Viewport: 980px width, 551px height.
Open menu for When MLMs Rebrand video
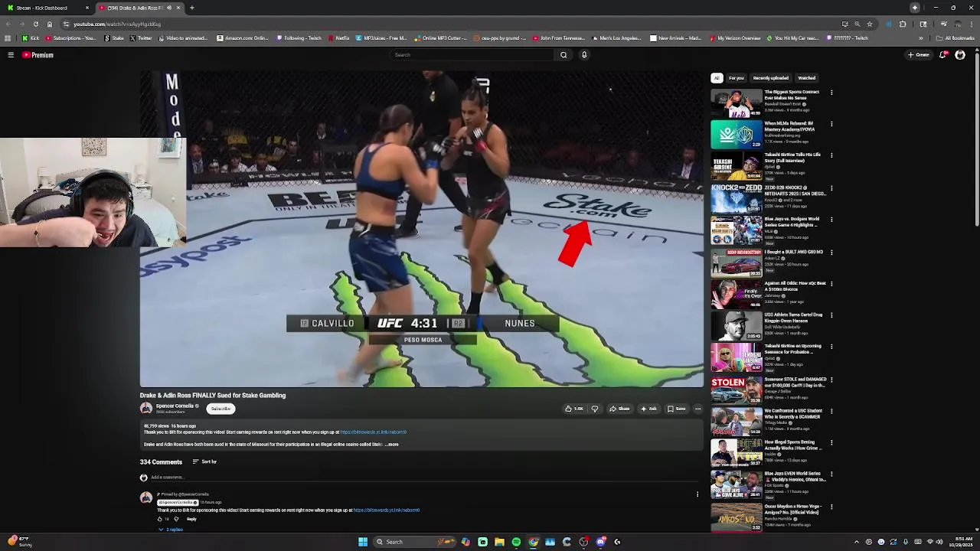[831, 124]
